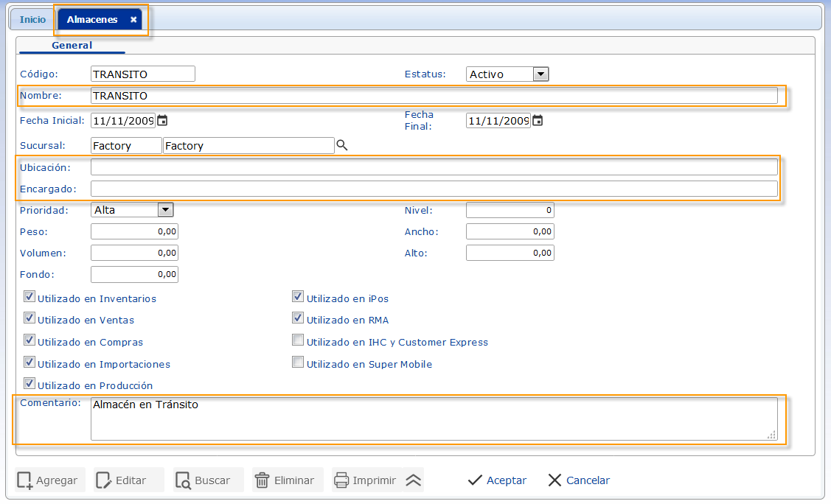The width and height of the screenshot is (831, 504).
Task: Enable Utilizado en Super Mobile checkbox
Action: [x=298, y=363]
